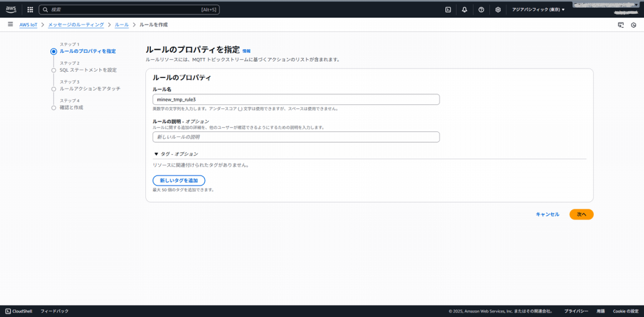This screenshot has height=317, width=644.
Task: Click the clock icon at far right
Action: coord(633,25)
